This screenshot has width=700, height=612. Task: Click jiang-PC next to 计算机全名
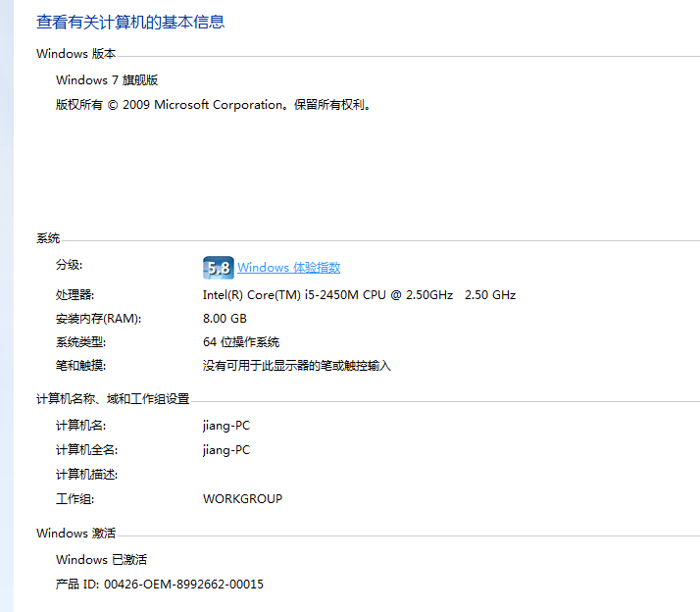(226, 450)
